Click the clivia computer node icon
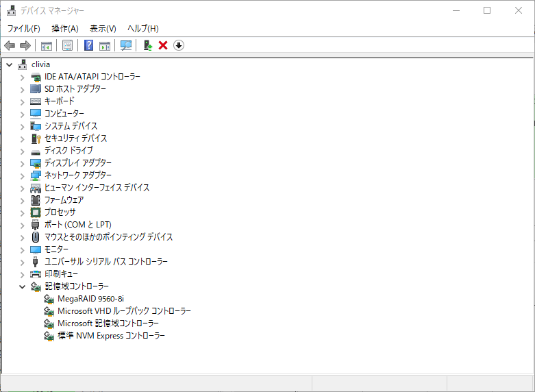 click(x=23, y=64)
